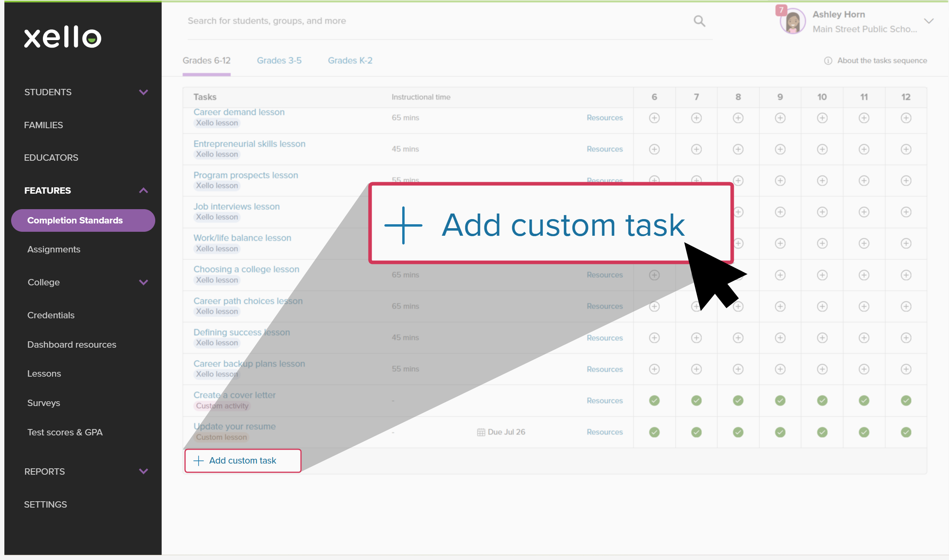Toggle Create a cover letter grade 9 checkmark
The image size is (949, 560).
coord(780,401)
